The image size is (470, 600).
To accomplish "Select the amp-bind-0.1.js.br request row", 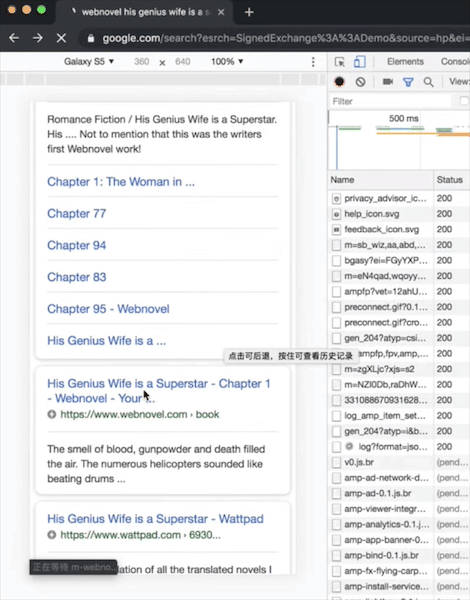I will pyautogui.click(x=399, y=555).
